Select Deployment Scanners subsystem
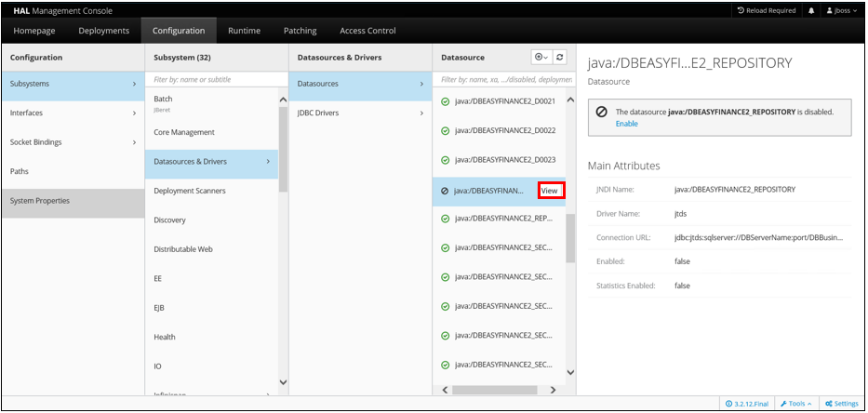 click(x=211, y=191)
